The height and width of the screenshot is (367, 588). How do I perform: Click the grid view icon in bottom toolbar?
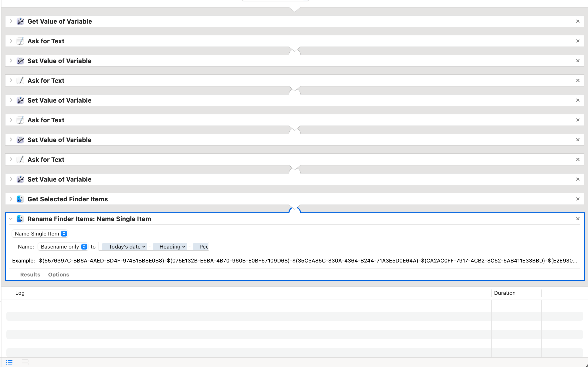tap(25, 362)
